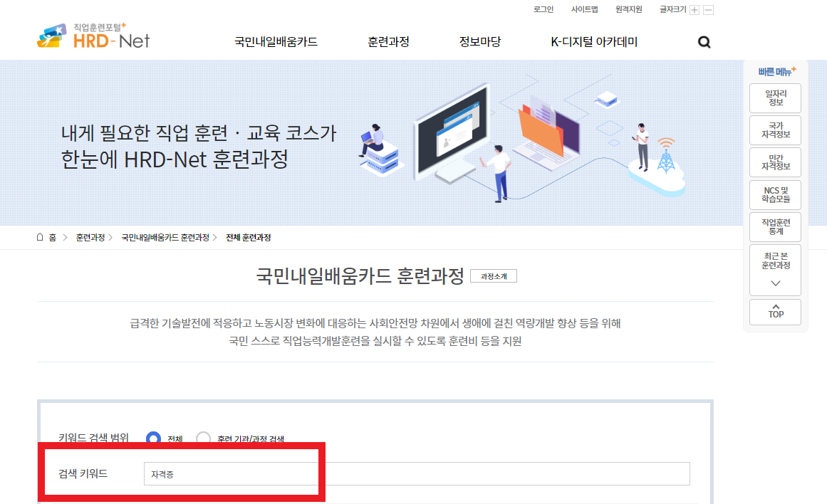Select 민간자격정보 in the quick menu
The height and width of the screenshot is (504, 827).
[774, 162]
